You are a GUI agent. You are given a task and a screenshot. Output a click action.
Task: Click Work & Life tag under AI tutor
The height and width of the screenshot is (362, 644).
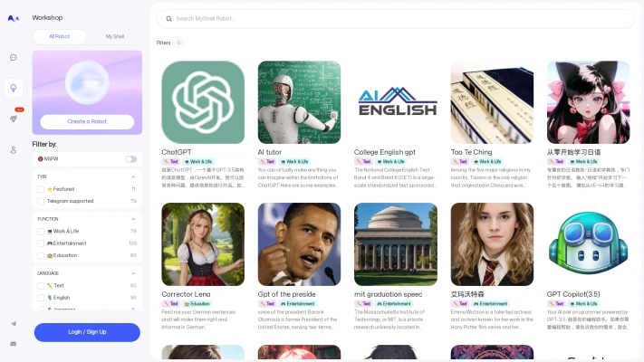[294, 162]
